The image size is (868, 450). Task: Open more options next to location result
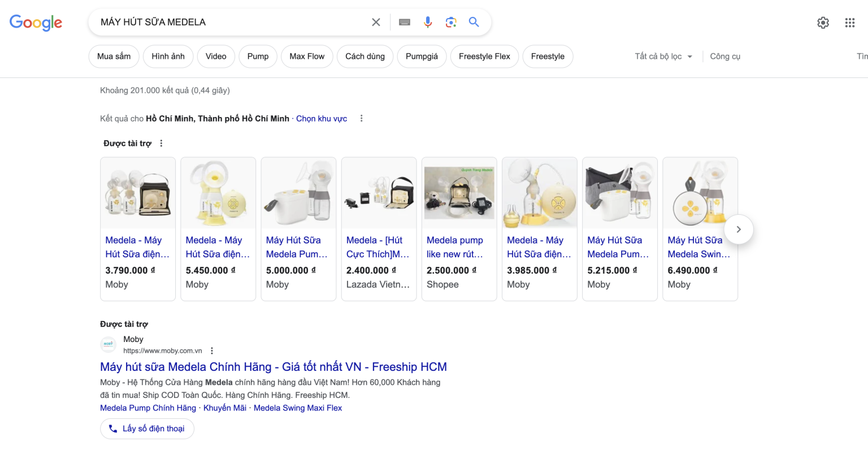click(361, 119)
